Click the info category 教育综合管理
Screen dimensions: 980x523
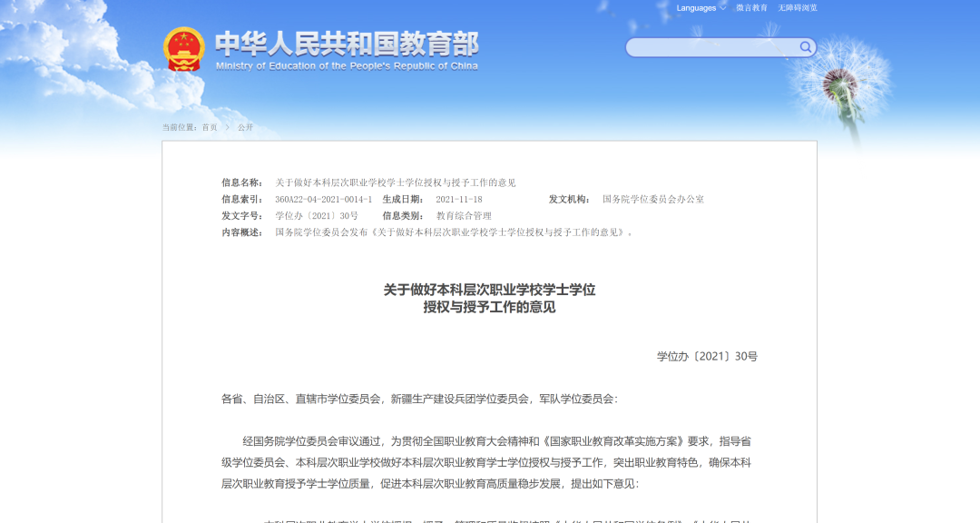(464, 216)
